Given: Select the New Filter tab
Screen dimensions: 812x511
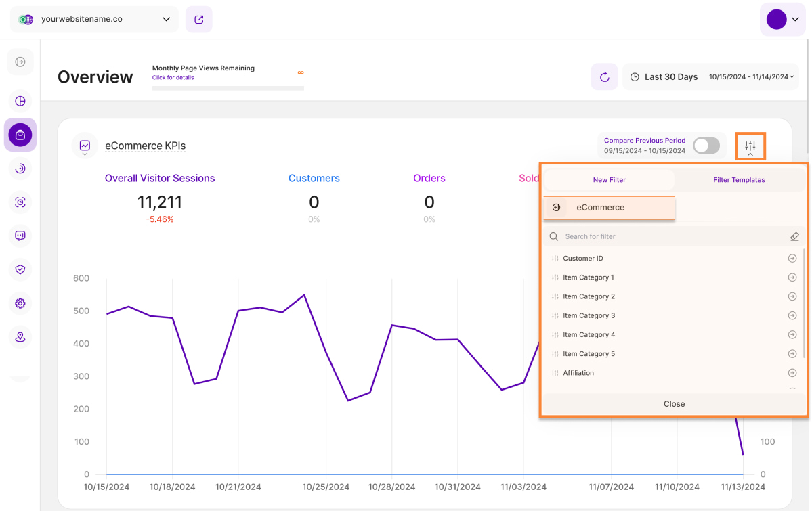Looking at the screenshot, I should 609,180.
